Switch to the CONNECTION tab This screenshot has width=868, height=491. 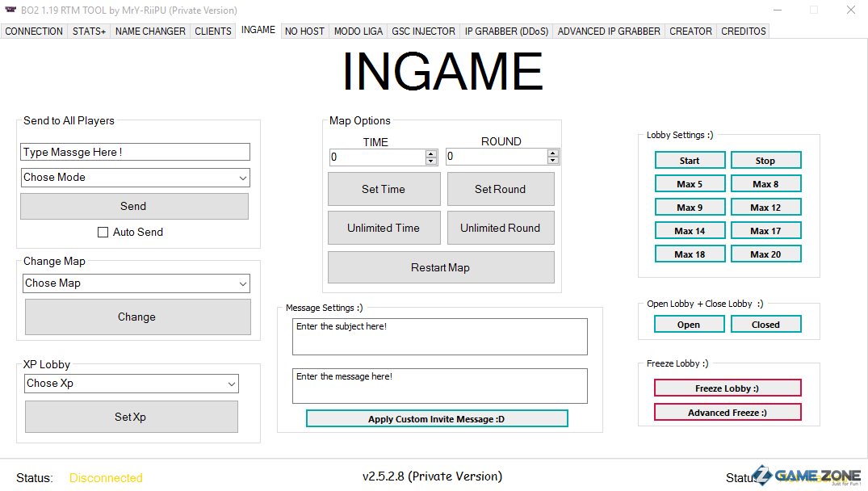[x=34, y=31]
